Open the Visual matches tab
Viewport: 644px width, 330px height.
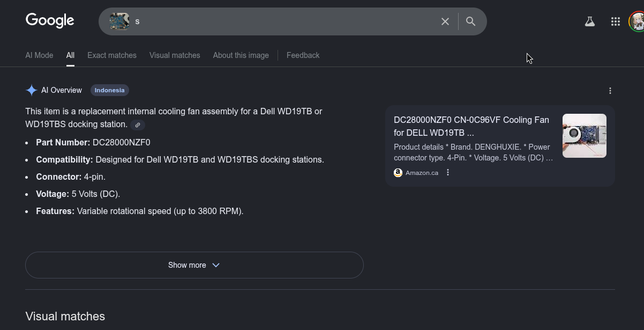click(x=175, y=55)
